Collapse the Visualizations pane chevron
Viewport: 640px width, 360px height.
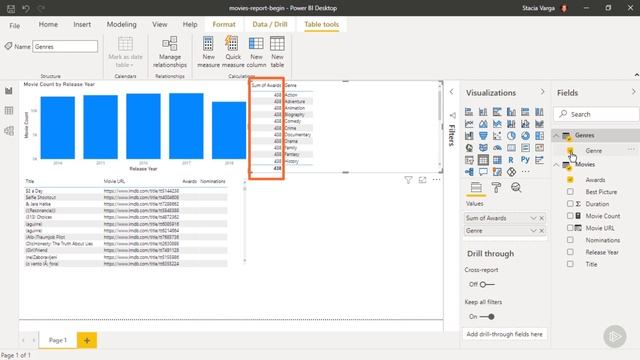[542, 92]
